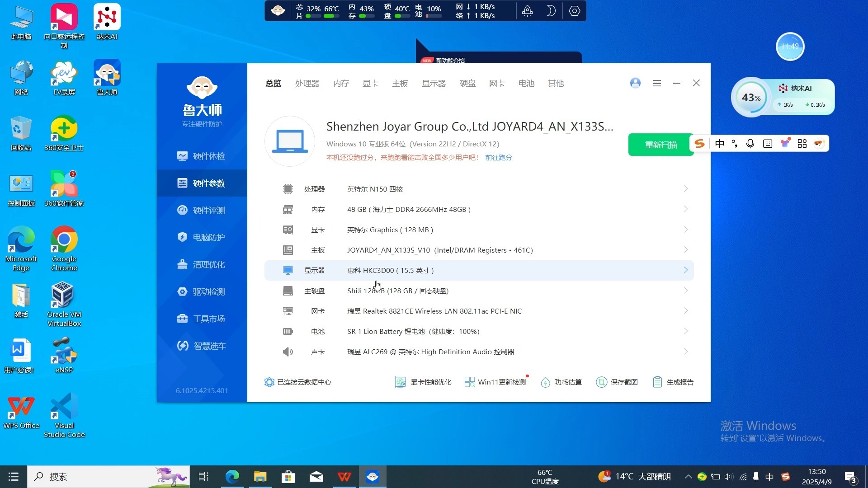This screenshot has width=868, height=488.
Task: Expand the 主硬盘 ShiJi 128GB row
Action: tap(479, 291)
